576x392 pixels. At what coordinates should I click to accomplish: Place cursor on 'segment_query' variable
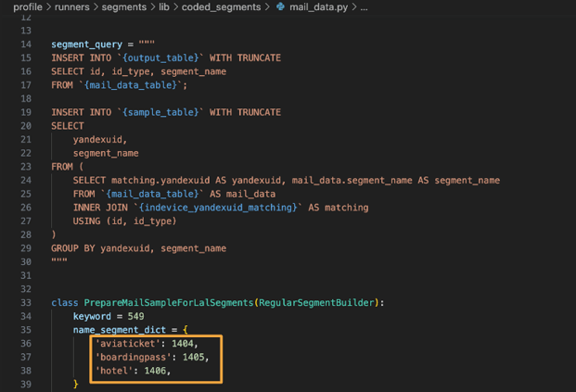tap(86, 44)
